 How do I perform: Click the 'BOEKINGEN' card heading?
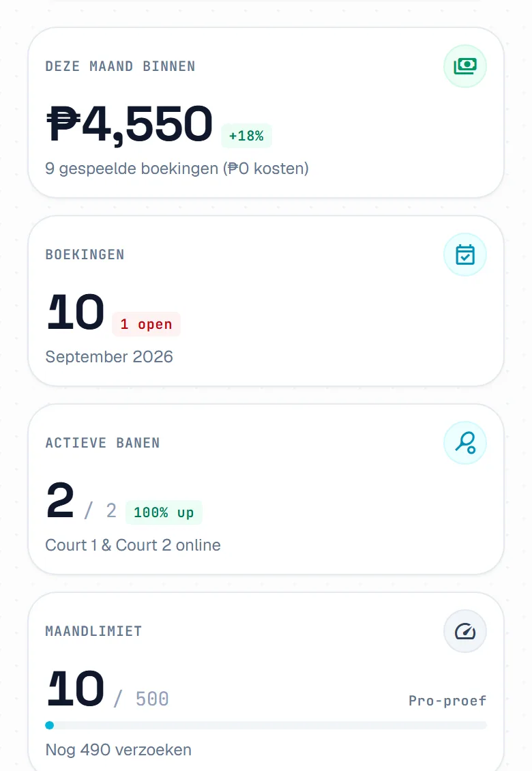point(85,254)
